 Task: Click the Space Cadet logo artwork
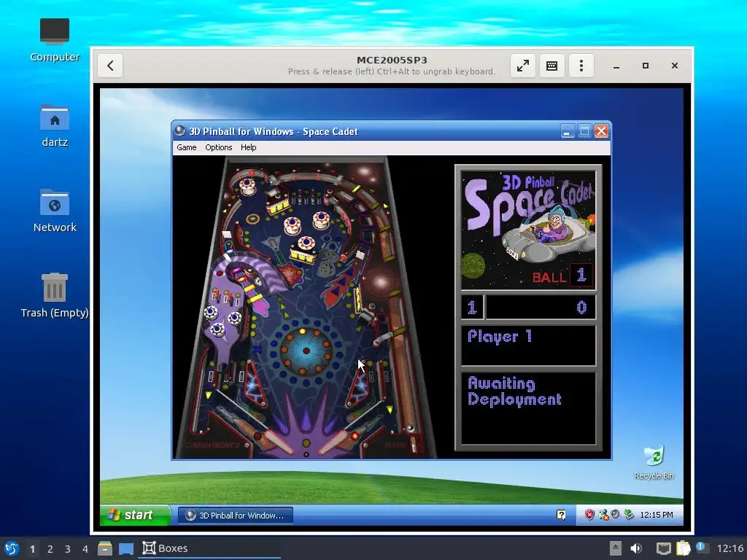(x=528, y=230)
